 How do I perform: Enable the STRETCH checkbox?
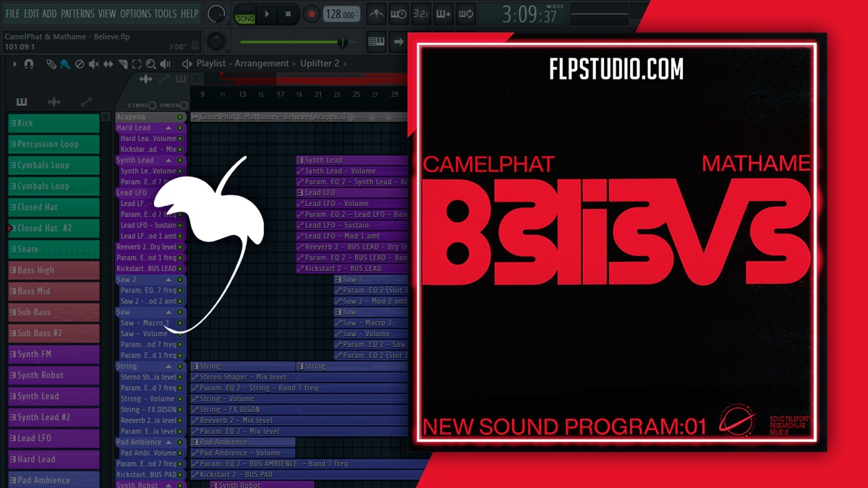coord(183,106)
